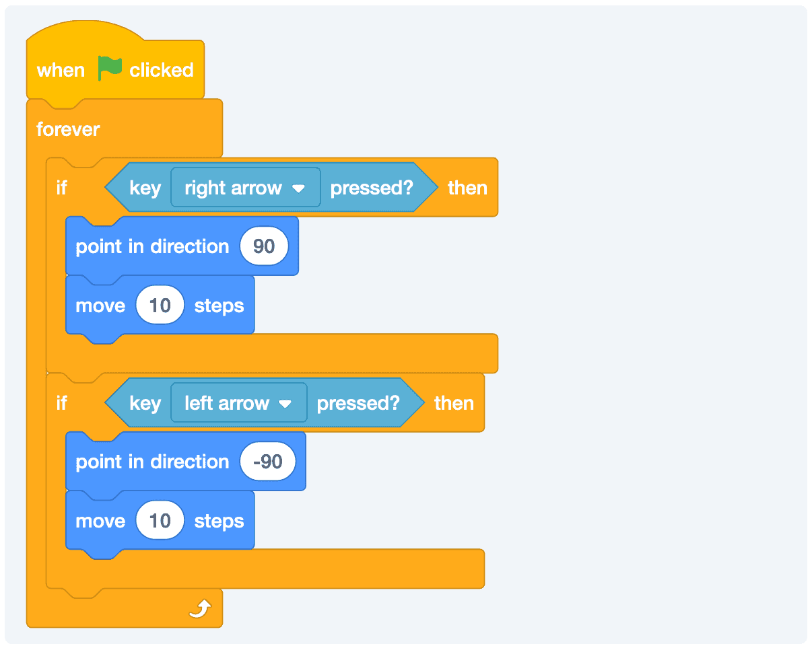
Task: Click the word "when" on the hat block
Action: click(61, 70)
